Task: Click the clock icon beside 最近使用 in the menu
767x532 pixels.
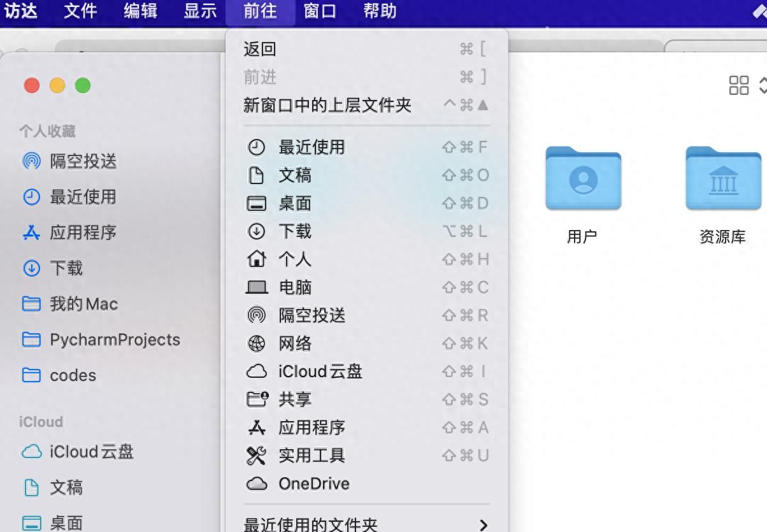Action: [257, 148]
